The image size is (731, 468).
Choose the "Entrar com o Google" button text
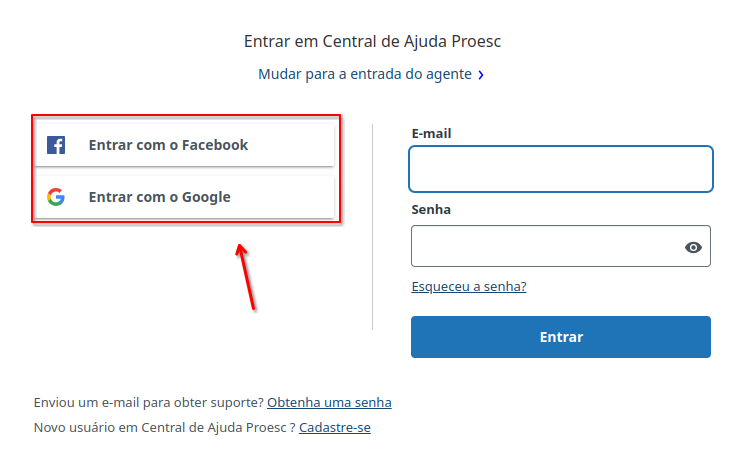[159, 197]
